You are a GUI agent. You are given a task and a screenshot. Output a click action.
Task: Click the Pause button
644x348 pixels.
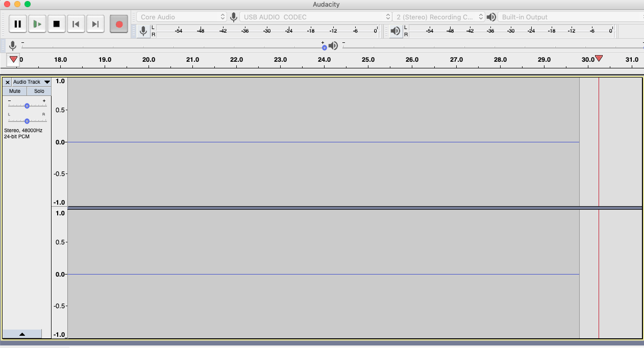[18, 23]
